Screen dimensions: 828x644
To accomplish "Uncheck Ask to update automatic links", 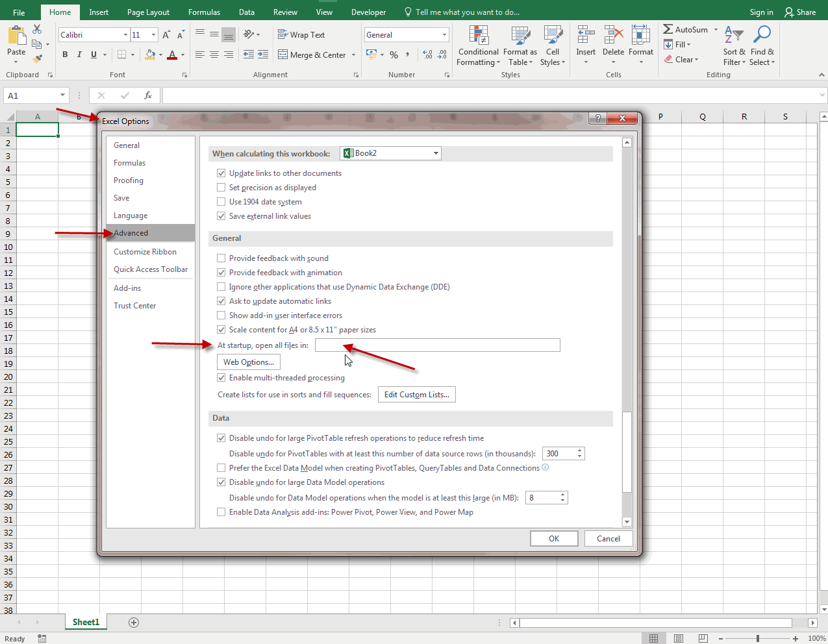I will point(221,301).
